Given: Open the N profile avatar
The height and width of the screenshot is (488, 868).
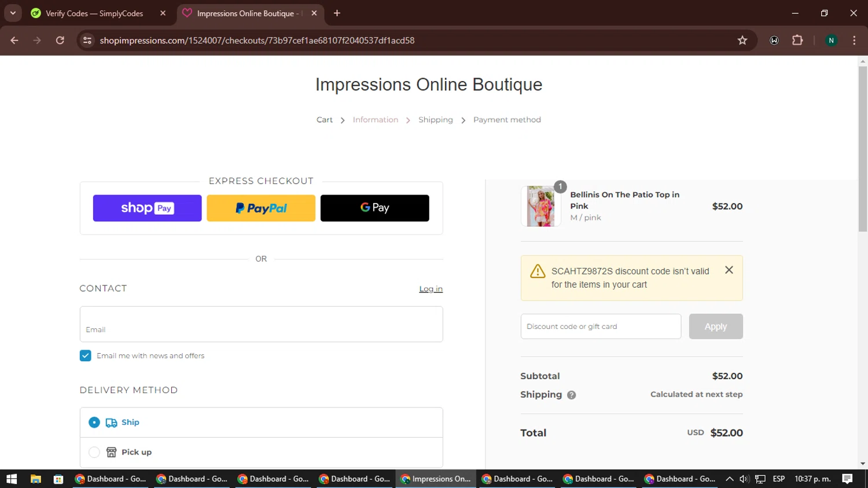Looking at the screenshot, I should coord(832,41).
